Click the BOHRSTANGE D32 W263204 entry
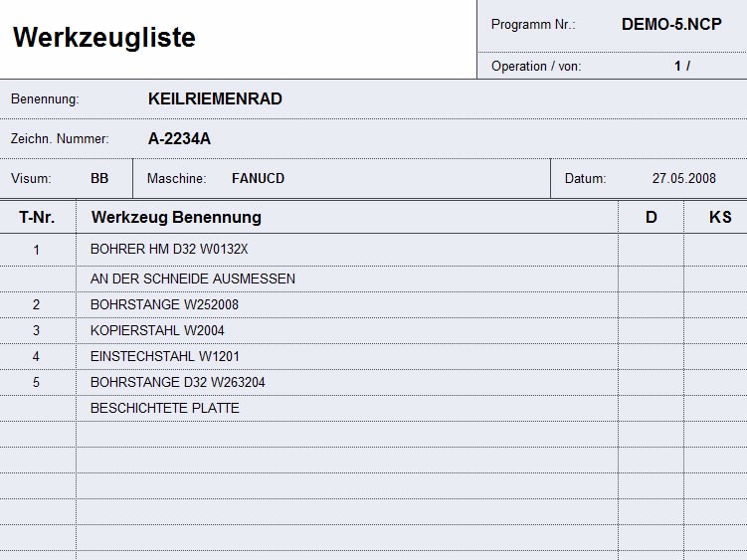Image resolution: width=747 pixels, height=560 pixels. point(178,382)
